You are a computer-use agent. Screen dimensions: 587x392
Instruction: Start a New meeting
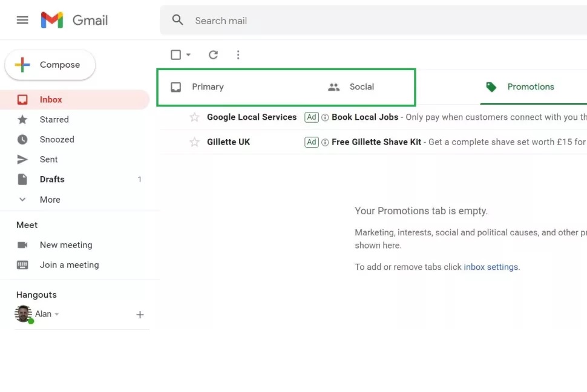coord(75,245)
